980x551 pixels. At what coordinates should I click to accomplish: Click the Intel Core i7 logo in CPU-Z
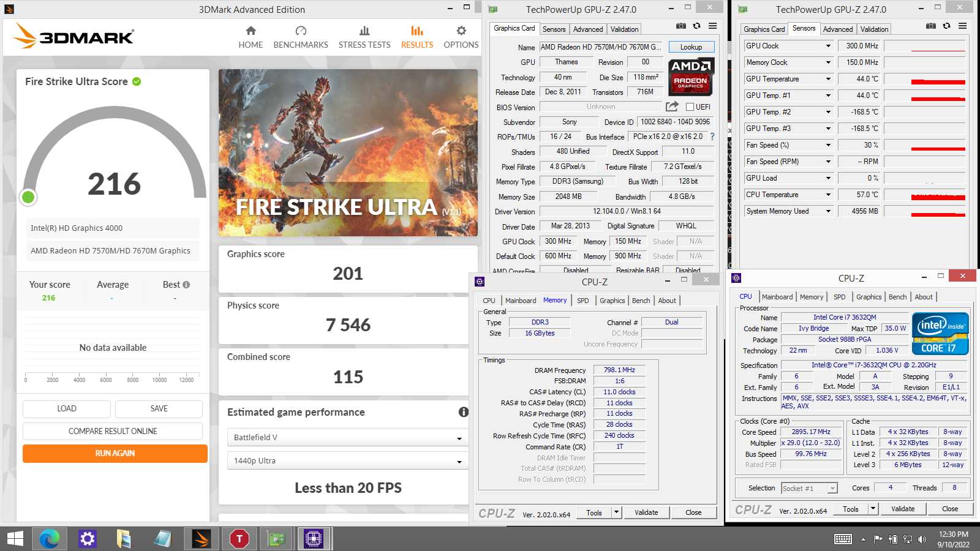tap(940, 333)
